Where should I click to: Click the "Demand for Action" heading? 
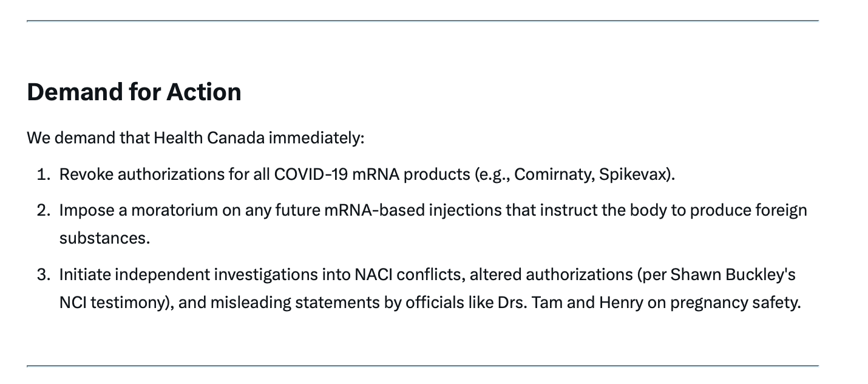(x=134, y=92)
